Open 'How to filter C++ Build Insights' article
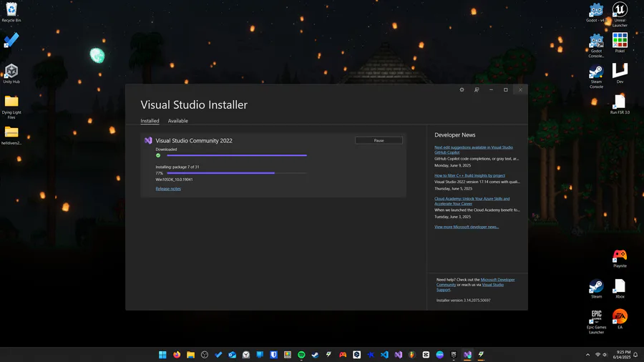This screenshot has height=362, width=644. pyautogui.click(x=469, y=175)
